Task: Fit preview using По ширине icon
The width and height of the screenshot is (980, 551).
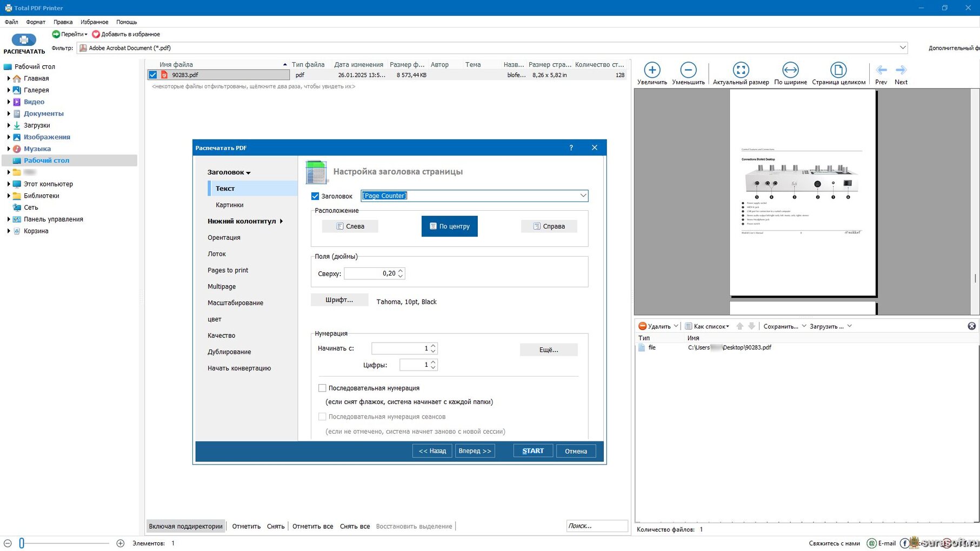Action: coord(790,70)
